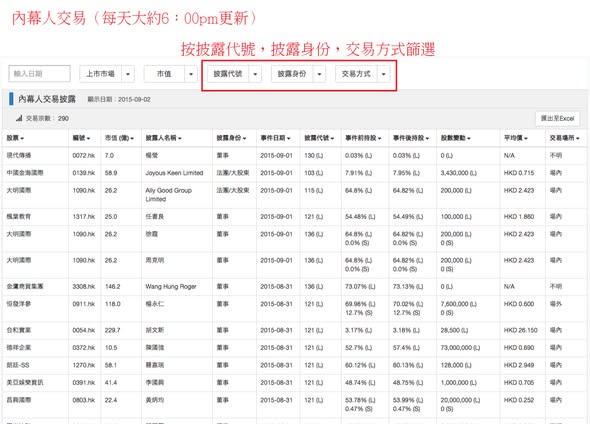This screenshot has height=424, width=590.
Task: Sort by the 市值 (億) column header
Action: [x=119, y=138]
